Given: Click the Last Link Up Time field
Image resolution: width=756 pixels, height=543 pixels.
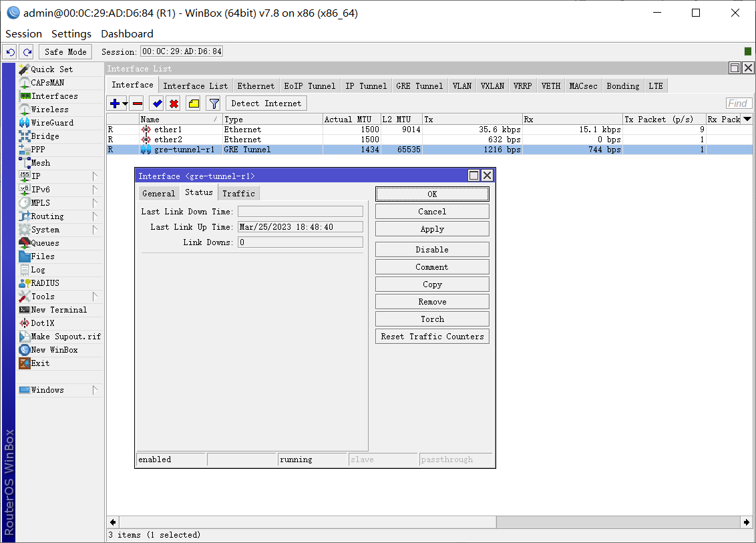Looking at the screenshot, I should click(301, 227).
